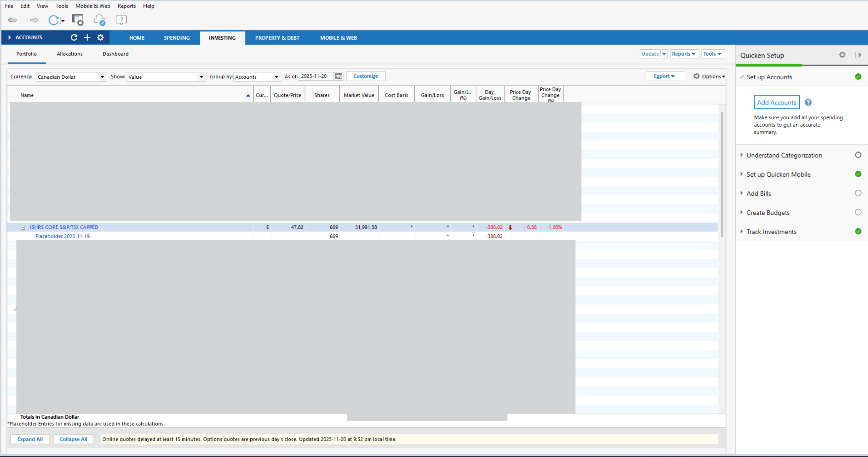Viewport: 868px width, 457px height.
Task: Toggle Add Bills completion circle
Action: point(858,193)
